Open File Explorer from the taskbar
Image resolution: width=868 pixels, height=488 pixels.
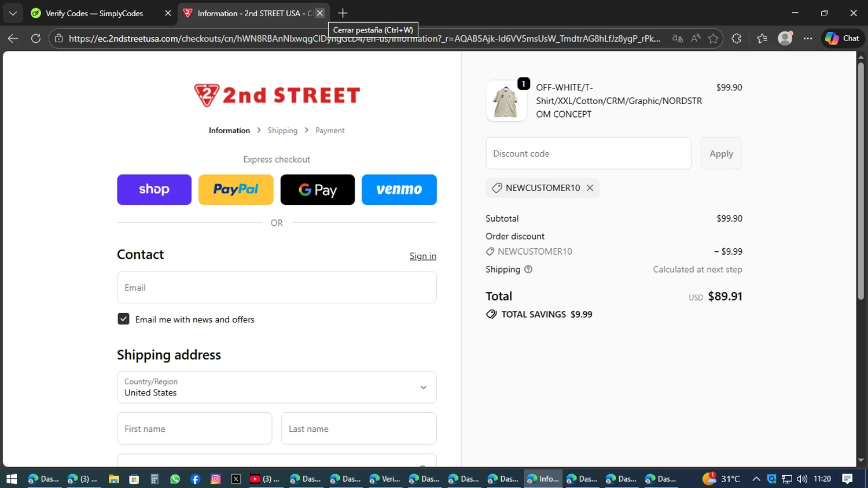114,479
